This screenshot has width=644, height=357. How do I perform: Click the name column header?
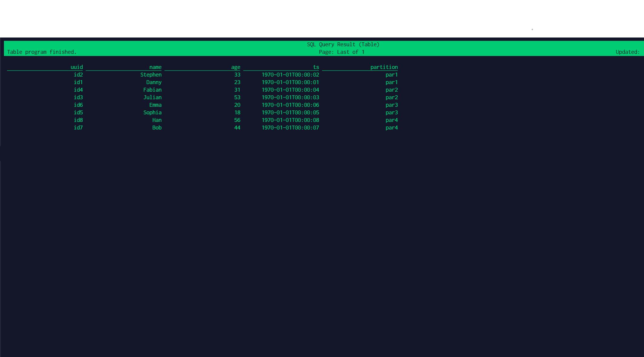(155, 67)
